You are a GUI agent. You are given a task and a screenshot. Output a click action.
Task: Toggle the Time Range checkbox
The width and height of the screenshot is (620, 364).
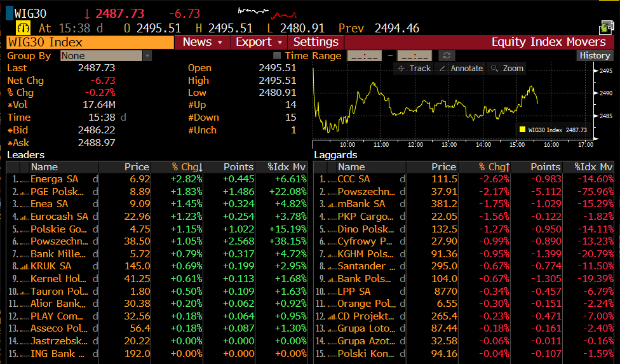(277, 56)
